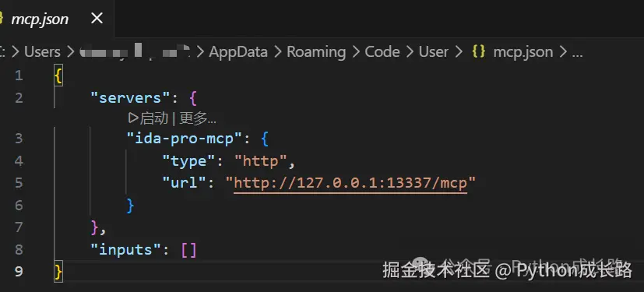
Task: Click the blue closing brace on line 6
Action: click(130, 206)
